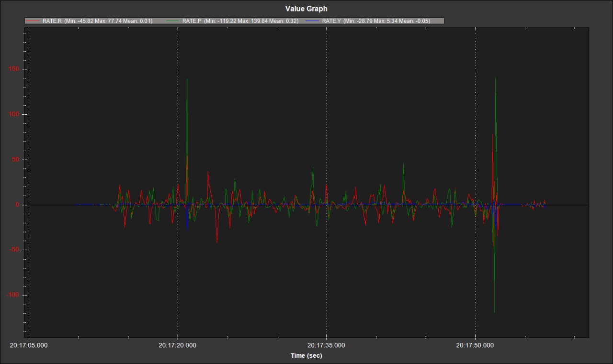
Task: Click the 20:17:05.000 time axis label
Action: 29,345
